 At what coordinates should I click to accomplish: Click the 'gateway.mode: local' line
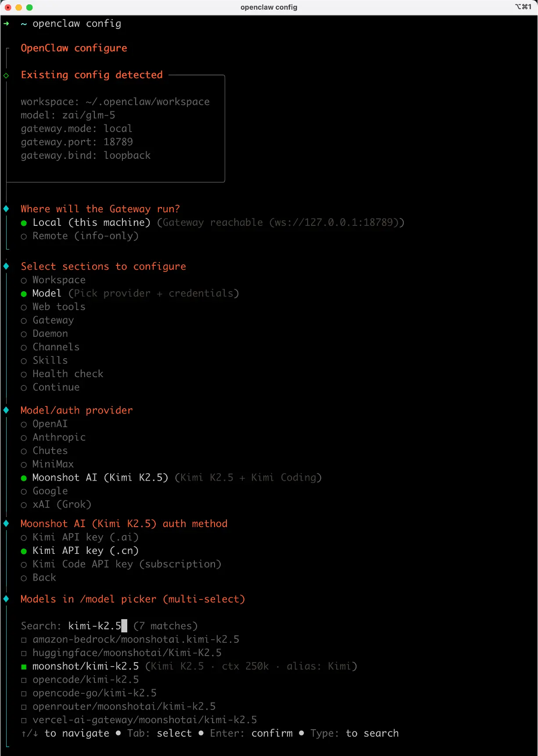pyautogui.click(x=76, y=129)
